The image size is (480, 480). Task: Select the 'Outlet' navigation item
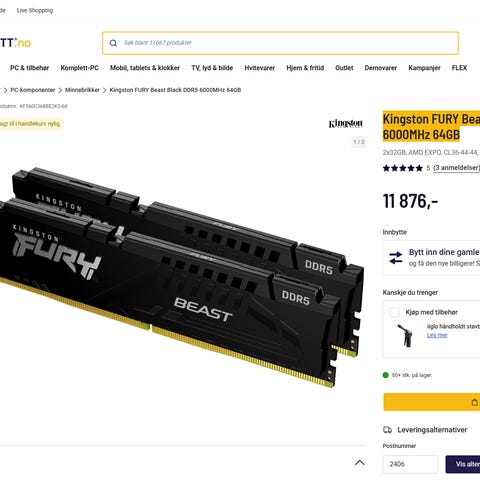344,68
